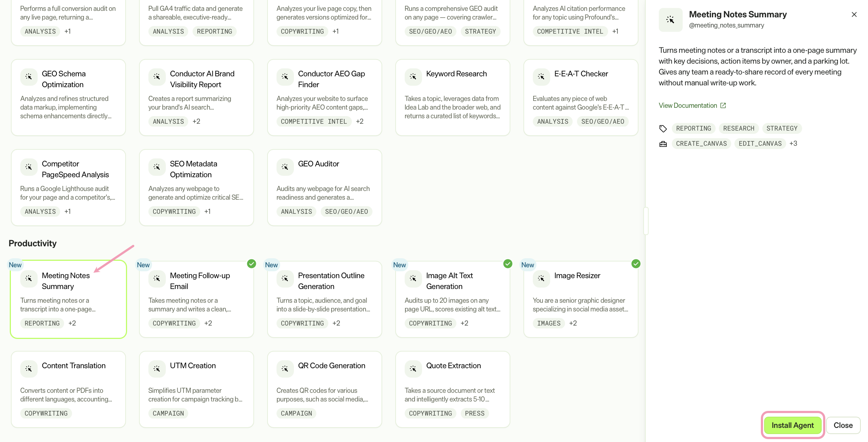Image resolution: width=868 pixels, height=442 pixels.
Task: Expand +2 tags on Presentation Outline Generation card
Action: (x=336, y=323)
